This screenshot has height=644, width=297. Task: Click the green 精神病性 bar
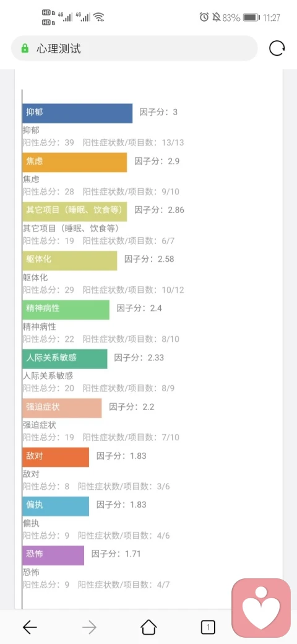[x=66, y=310]
